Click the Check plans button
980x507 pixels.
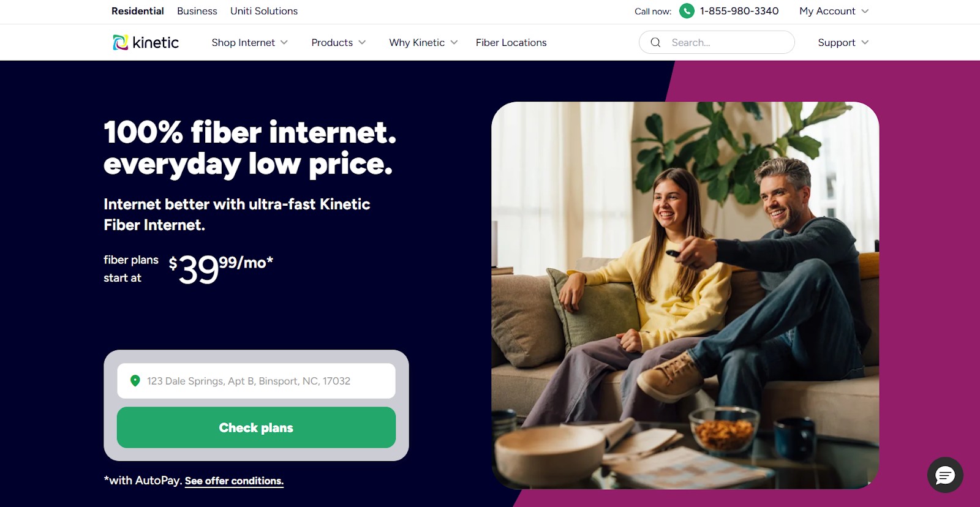pos(256,427)
